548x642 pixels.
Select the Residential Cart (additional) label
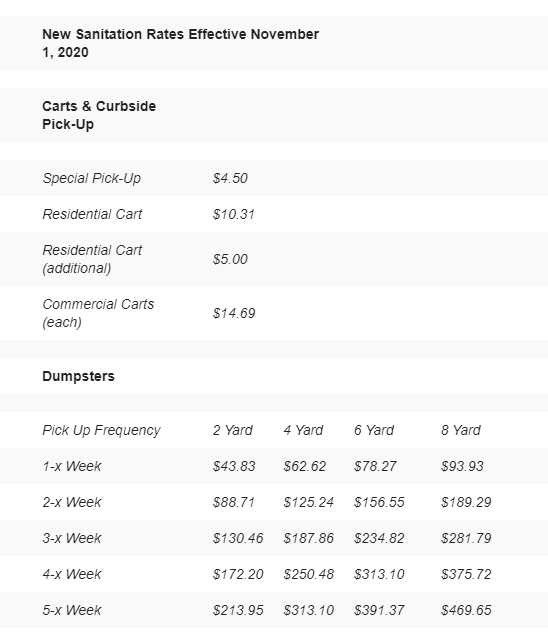pos(92,259)
